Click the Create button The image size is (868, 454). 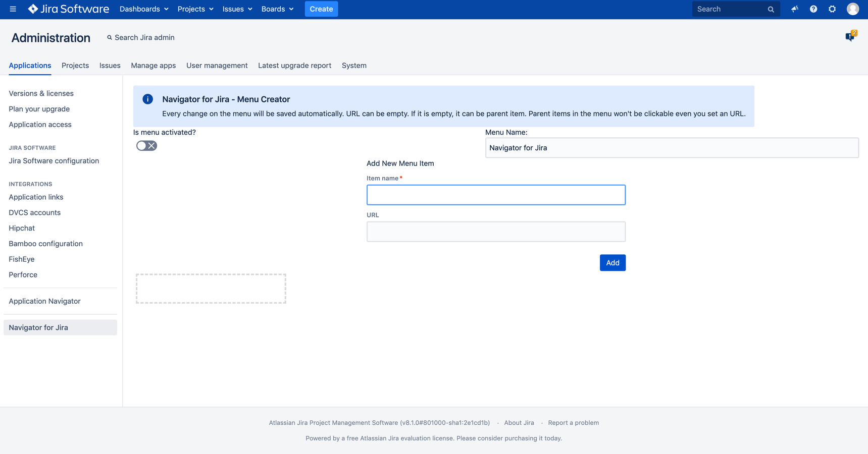pyautogui.click(x=321, y=9)
